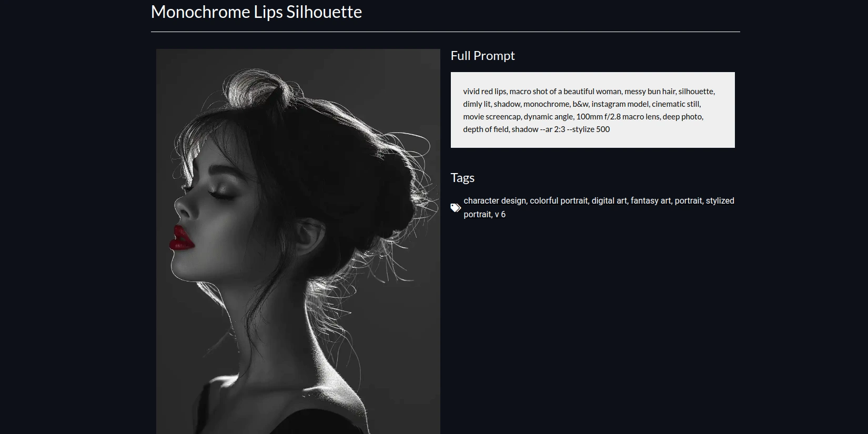868x434 pixels.
Task: Follow the "fantasy art" tag link
Action: [x=651, y=201]
